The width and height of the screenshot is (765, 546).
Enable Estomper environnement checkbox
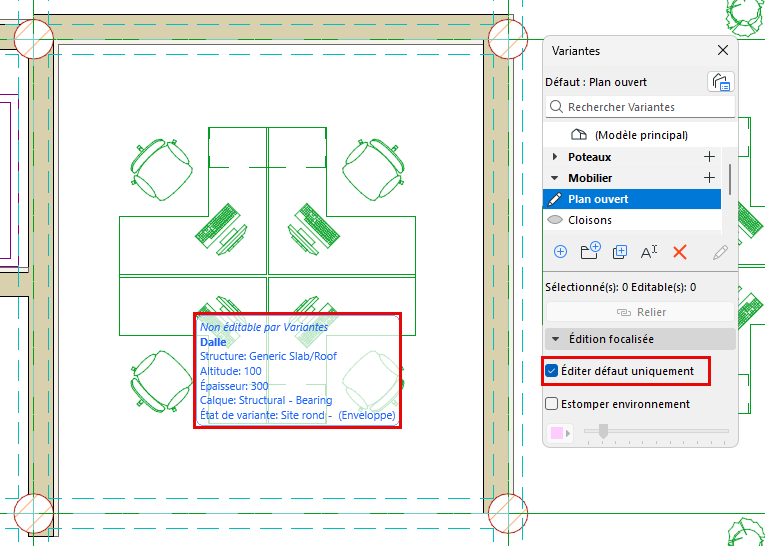pyautogui.click(x=551, y=404)
